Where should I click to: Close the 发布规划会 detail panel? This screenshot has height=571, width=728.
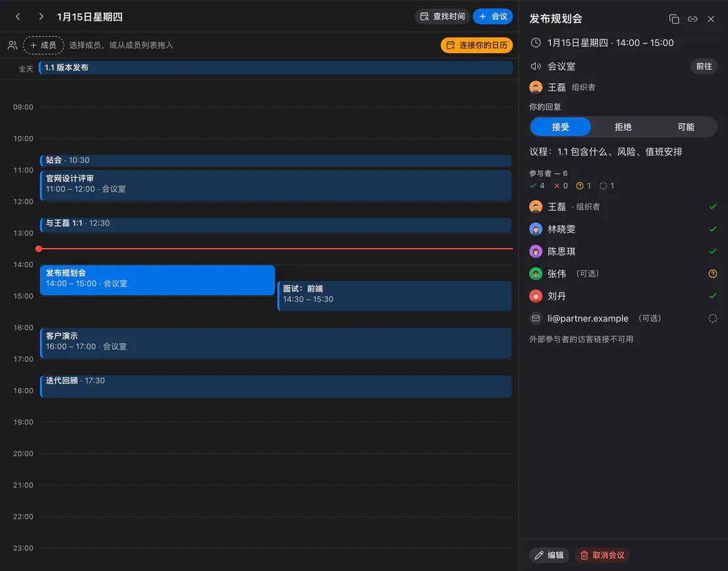click(711, 19)
